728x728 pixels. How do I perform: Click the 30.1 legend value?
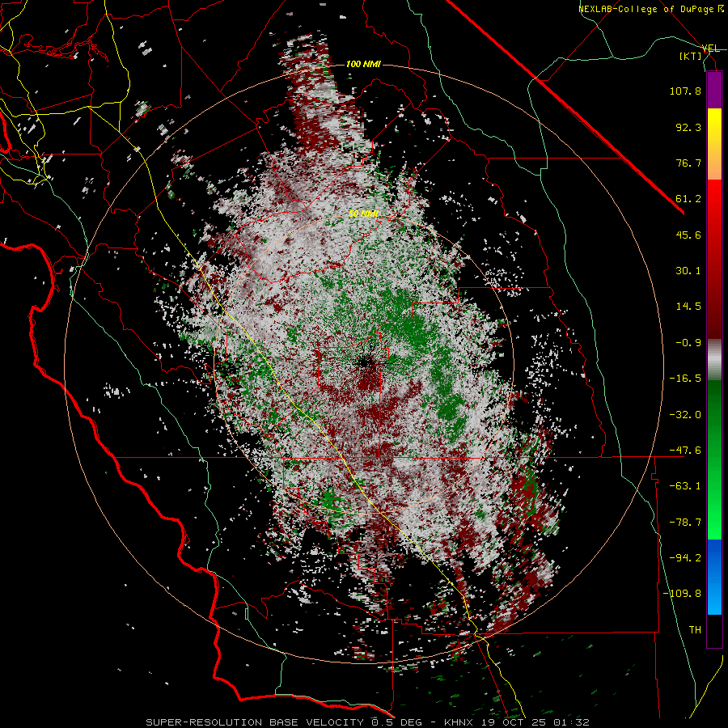(x=688, y=271)
